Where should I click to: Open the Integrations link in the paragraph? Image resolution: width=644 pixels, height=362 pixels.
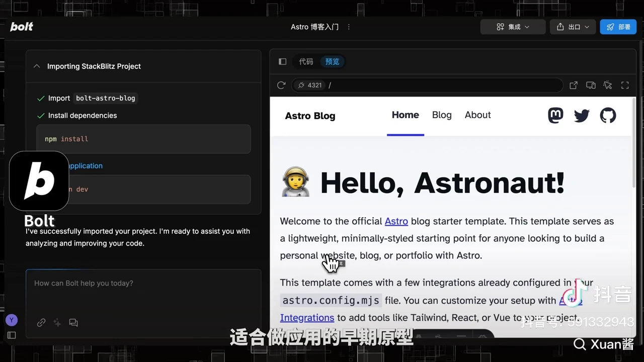pyautogui.click(x=307, y=318)
